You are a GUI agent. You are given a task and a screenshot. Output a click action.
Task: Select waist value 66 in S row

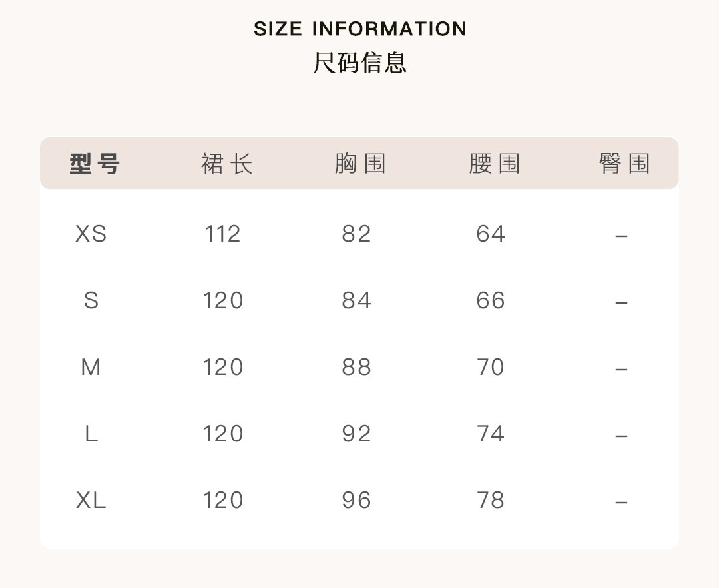pyautogui.click(x=491, y=301)
